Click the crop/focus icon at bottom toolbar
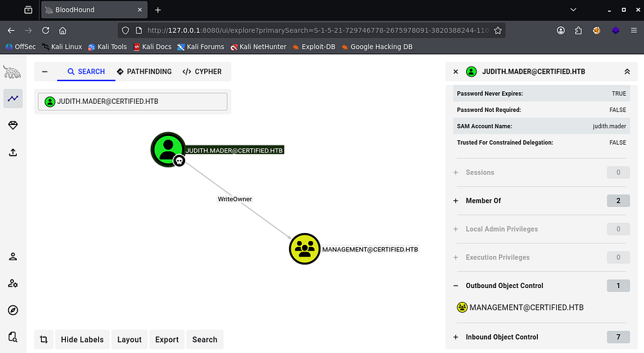The width and height of the screenshot is (644, 353). point(44,339)
